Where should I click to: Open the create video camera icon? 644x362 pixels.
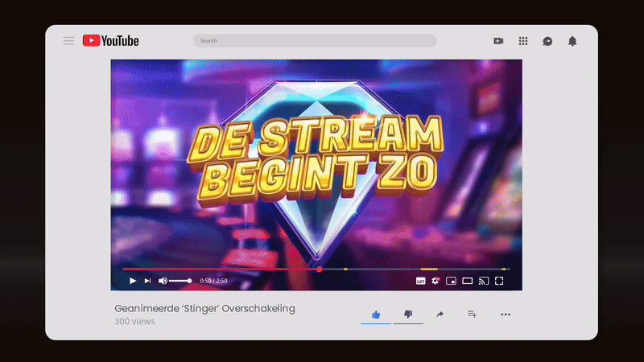(x=498, y=41)
